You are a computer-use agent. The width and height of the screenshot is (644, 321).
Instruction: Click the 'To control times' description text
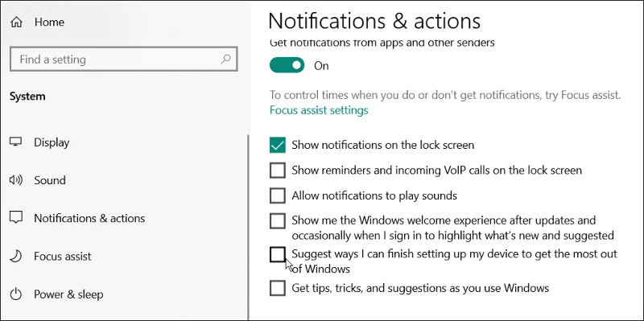pyautogui.click(x=445, y=95)
